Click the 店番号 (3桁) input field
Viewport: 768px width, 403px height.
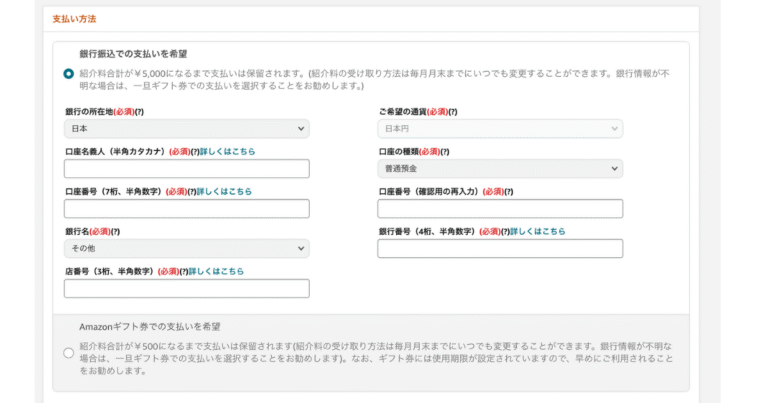pyautogui.click(x=187, y=288)
